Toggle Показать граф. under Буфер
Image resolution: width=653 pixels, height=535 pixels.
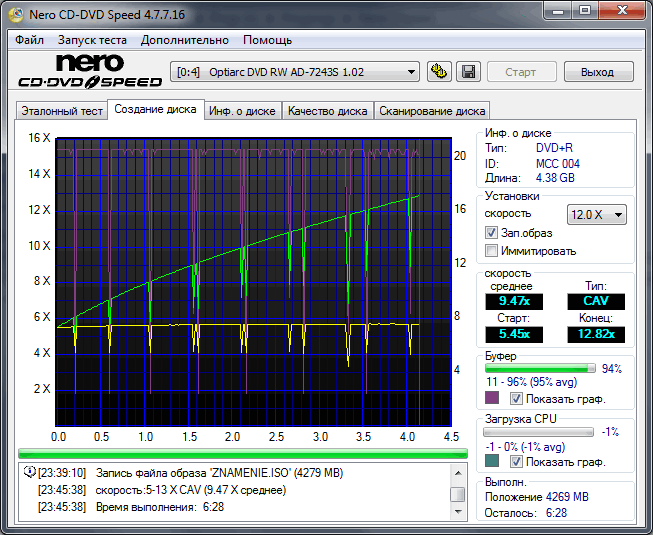516,398
